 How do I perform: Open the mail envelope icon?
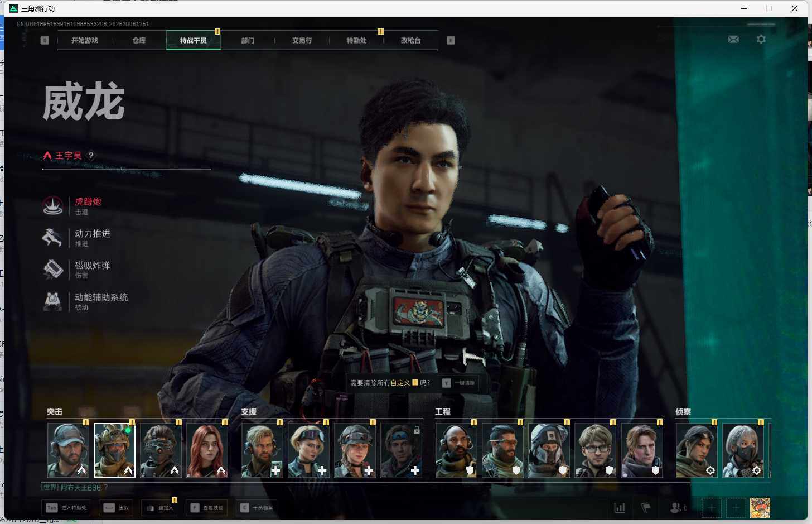tap(733, 39)
